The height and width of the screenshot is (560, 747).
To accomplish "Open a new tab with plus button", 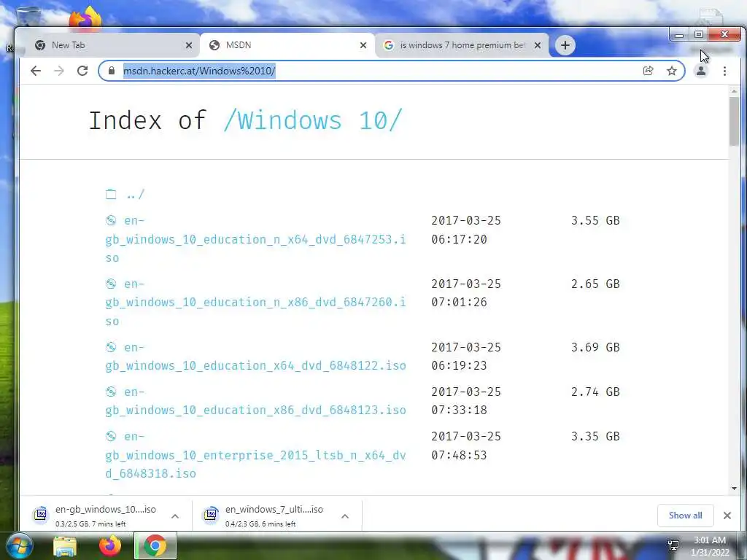I will 565,45.
